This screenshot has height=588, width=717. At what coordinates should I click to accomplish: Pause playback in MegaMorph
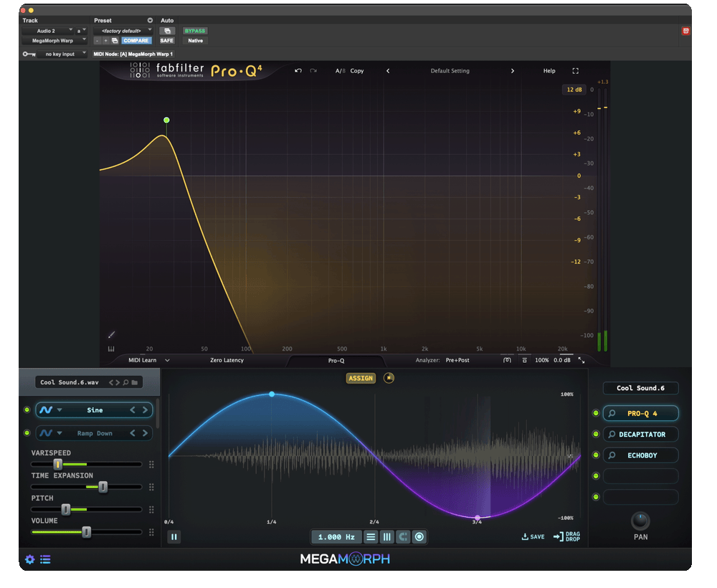pyautogui.click(x=174, y=537)
